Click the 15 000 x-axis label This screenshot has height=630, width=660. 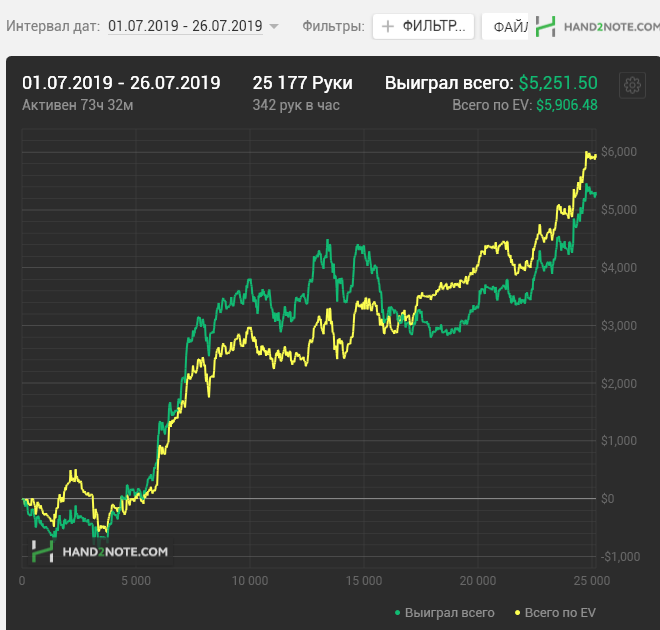point(364,581)
